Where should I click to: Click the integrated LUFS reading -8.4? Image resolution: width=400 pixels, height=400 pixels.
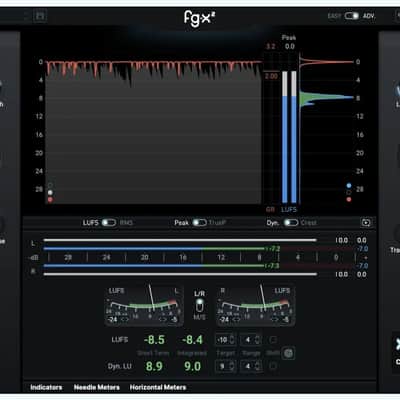tap(192, 340)
